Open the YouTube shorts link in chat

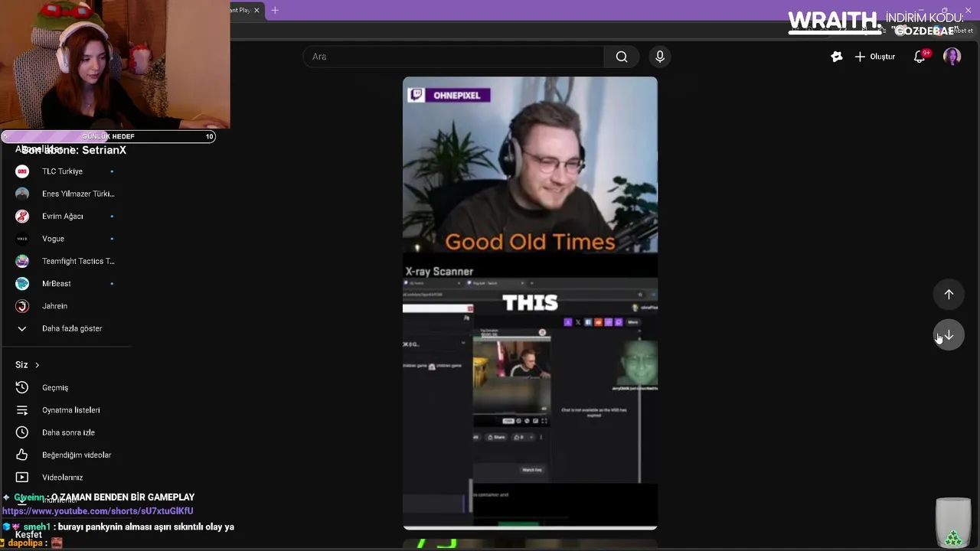(x=98, y=511)
